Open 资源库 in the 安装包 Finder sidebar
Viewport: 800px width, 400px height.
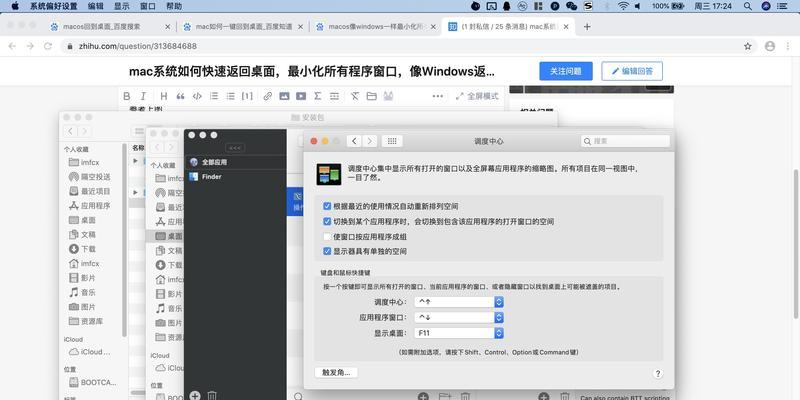86,321
